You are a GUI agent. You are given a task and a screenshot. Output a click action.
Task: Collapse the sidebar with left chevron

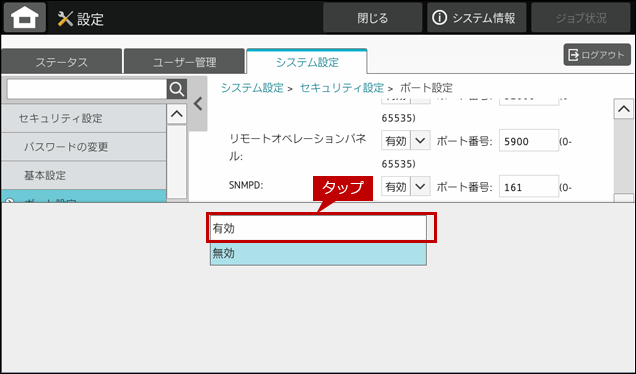pyautogui.click(x=198, y=104)
